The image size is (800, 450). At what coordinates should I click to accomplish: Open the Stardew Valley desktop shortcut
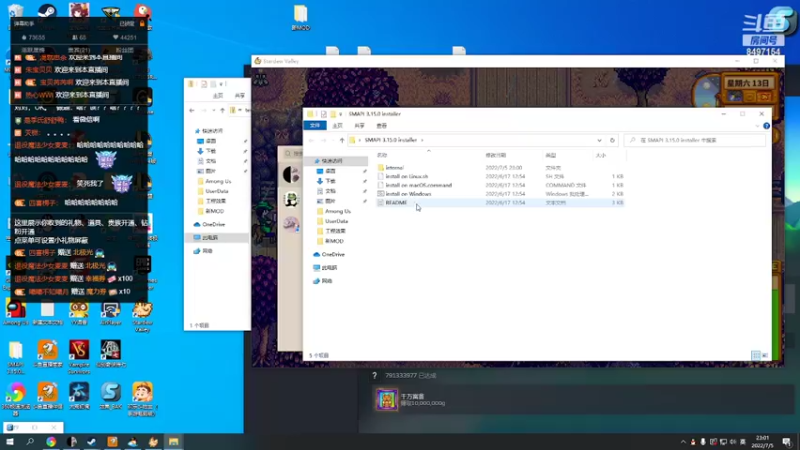pos(142,315)
